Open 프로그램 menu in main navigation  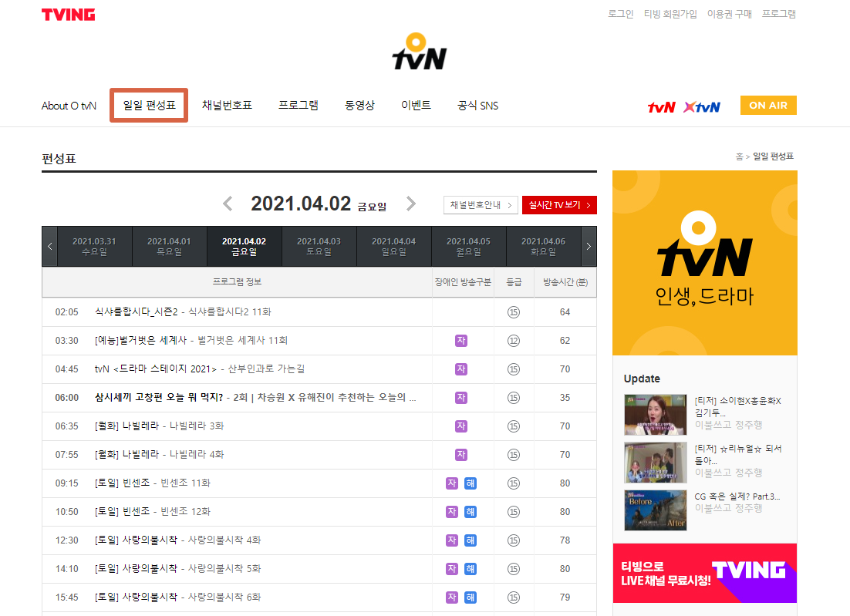(299, 105)
